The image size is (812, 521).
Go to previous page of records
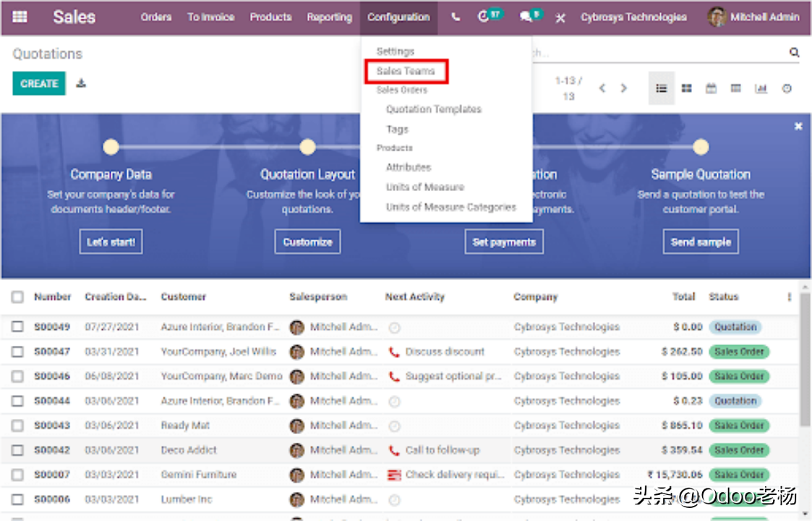click(x=602, y=88)
